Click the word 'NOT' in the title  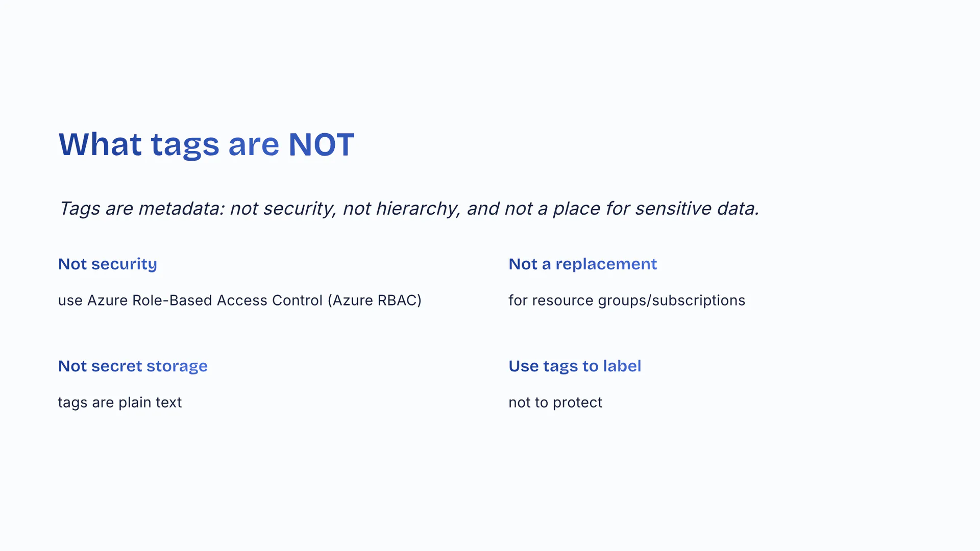point(321,144)
